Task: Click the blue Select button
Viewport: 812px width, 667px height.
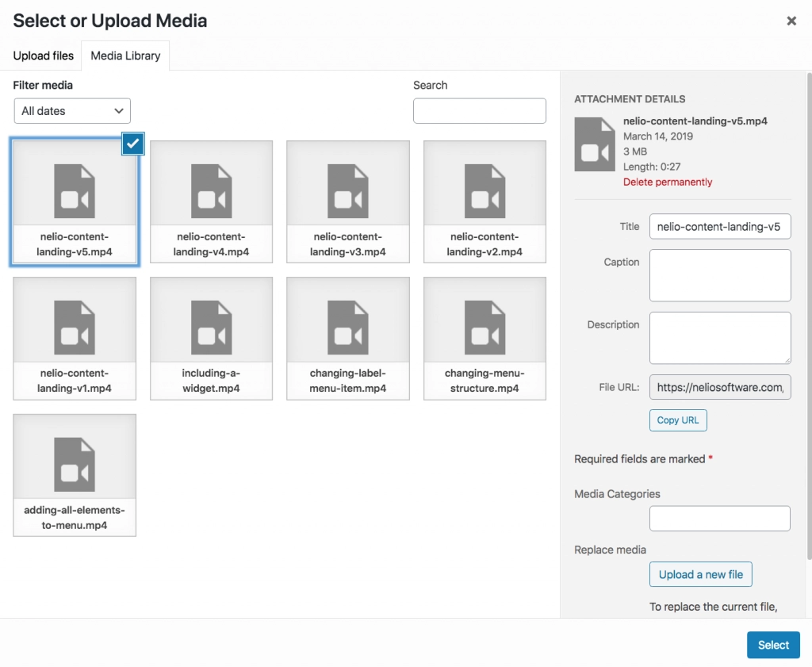Action: click(773, 645)
